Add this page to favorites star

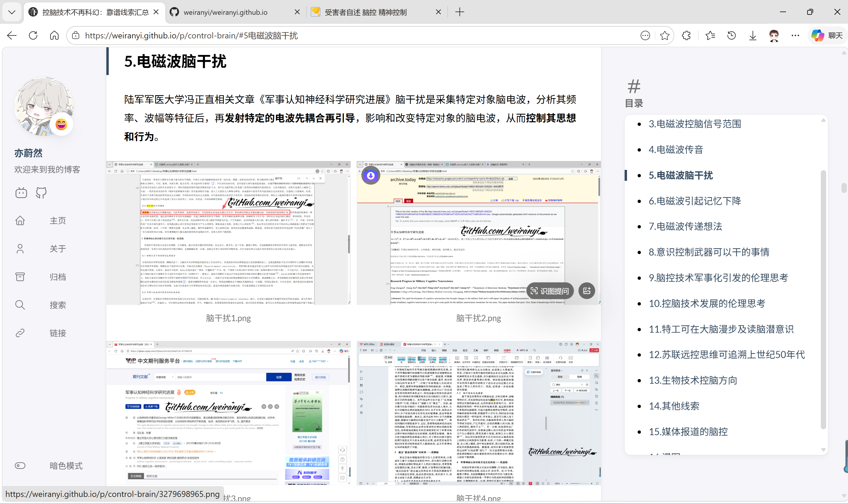665,35
